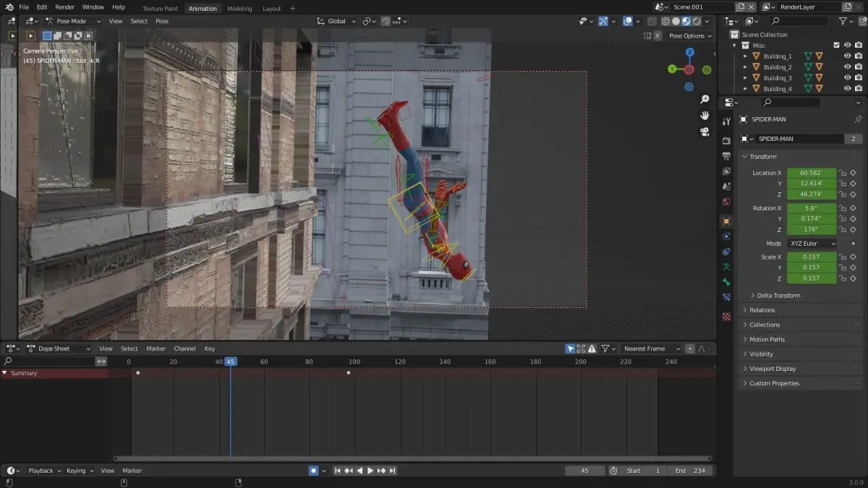Click the keyframe diamond beside Rotation X
The width and height of the screenshot is (868, 488).
854,208
